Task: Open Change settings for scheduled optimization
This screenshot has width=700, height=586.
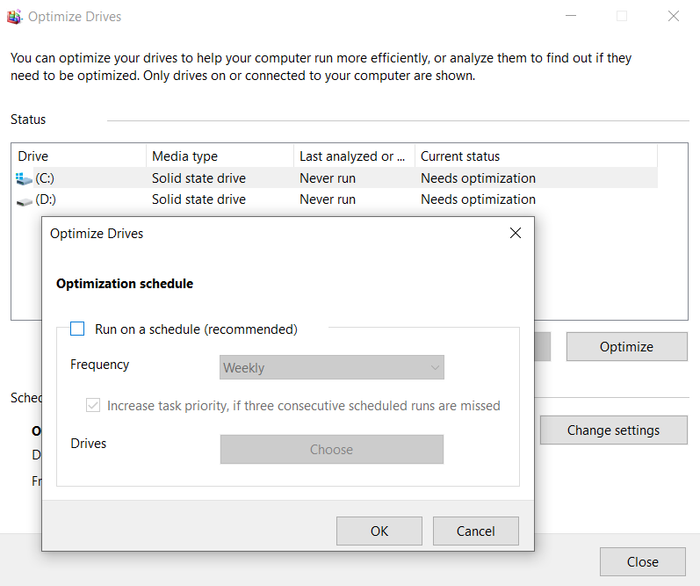Action: tap(613, 430)
